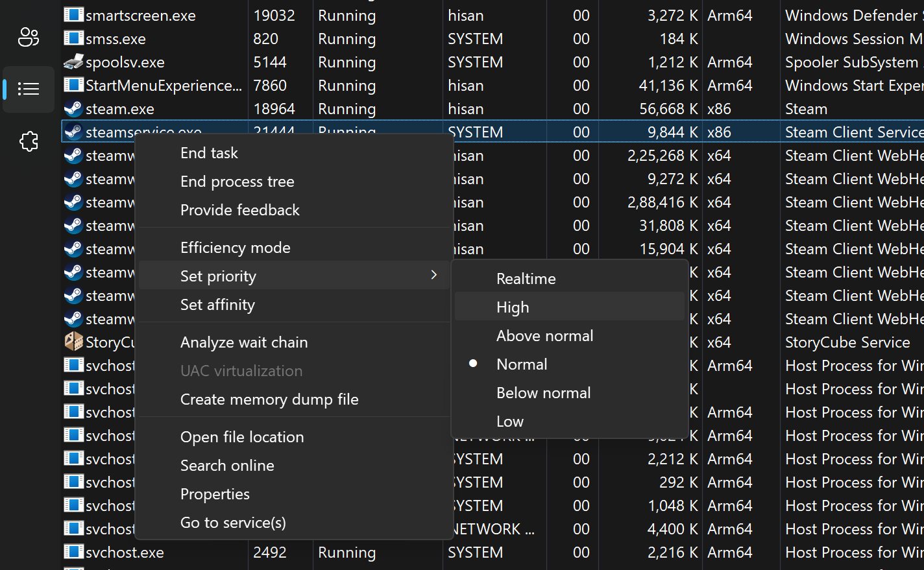This screenshot has width=924, height=570.
Task: Set priority to High
Action: (x=513, y=307)
